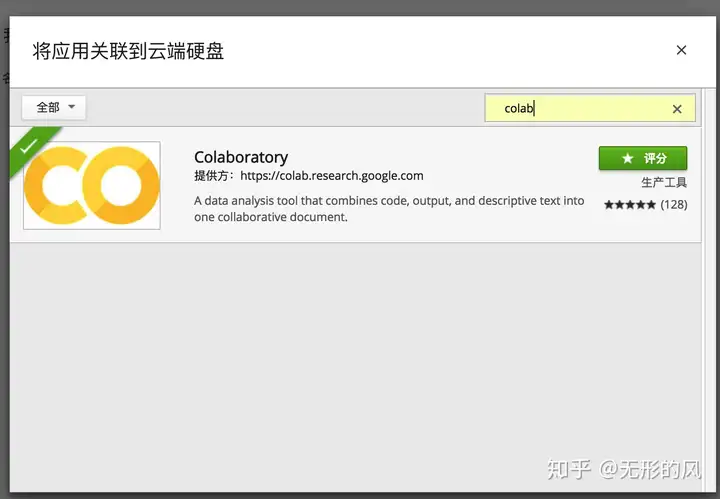Focus the search field containing colab
Screen dimensions: 720x499
580,108
